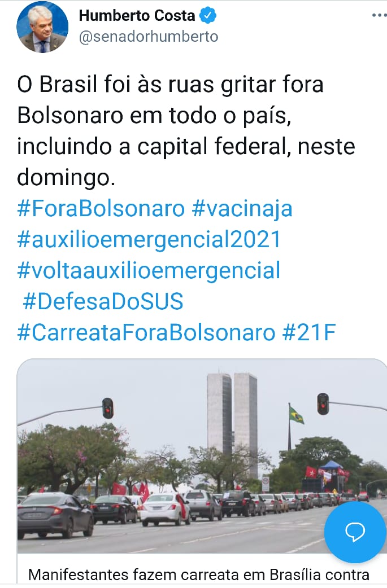The height and width of the screenshot is (588, 387).
Task: Click the tweet text about Brasil nas ruas
Action: click(186, 130)
